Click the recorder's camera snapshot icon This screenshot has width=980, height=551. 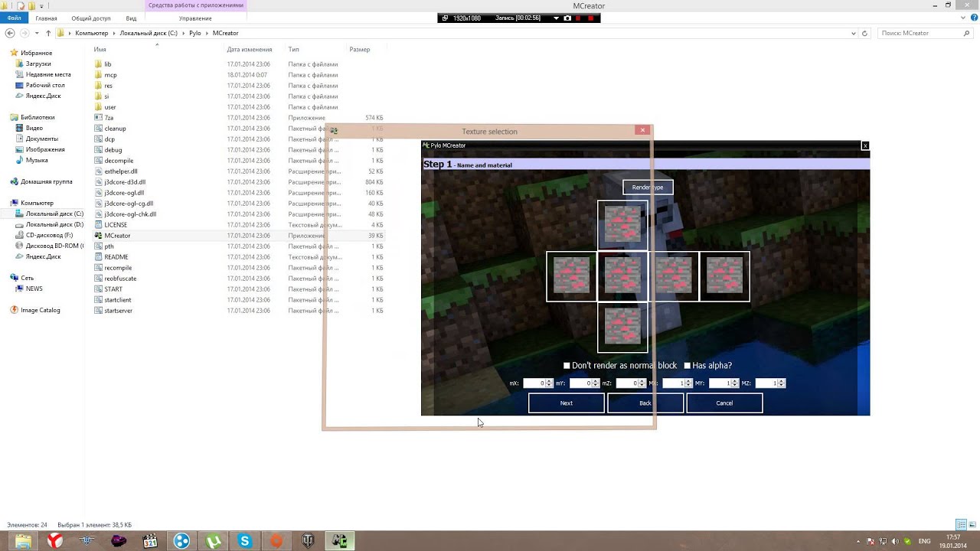(567, 18)
